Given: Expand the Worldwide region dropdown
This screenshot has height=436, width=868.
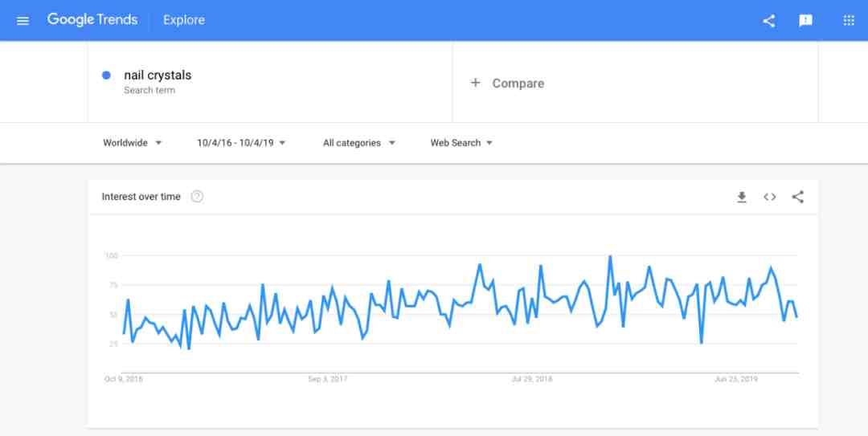Looking at the screenshot, I should pos(133,143).
